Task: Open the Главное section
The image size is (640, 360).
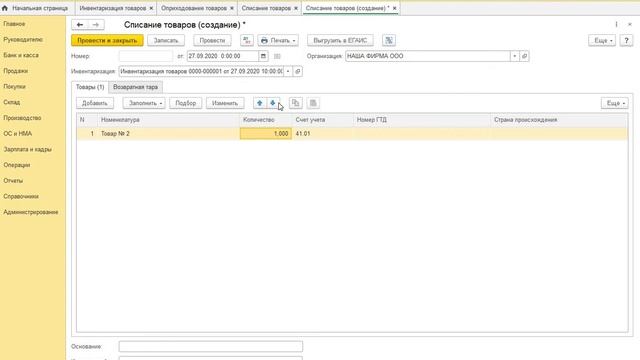Action: click(x=14, y=24)
